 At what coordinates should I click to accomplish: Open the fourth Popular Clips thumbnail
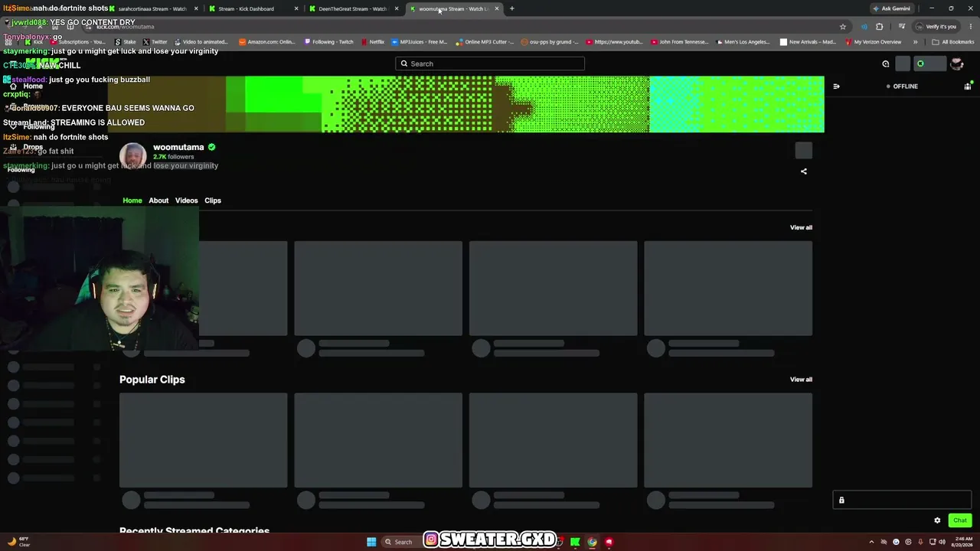tap(728, 440)
